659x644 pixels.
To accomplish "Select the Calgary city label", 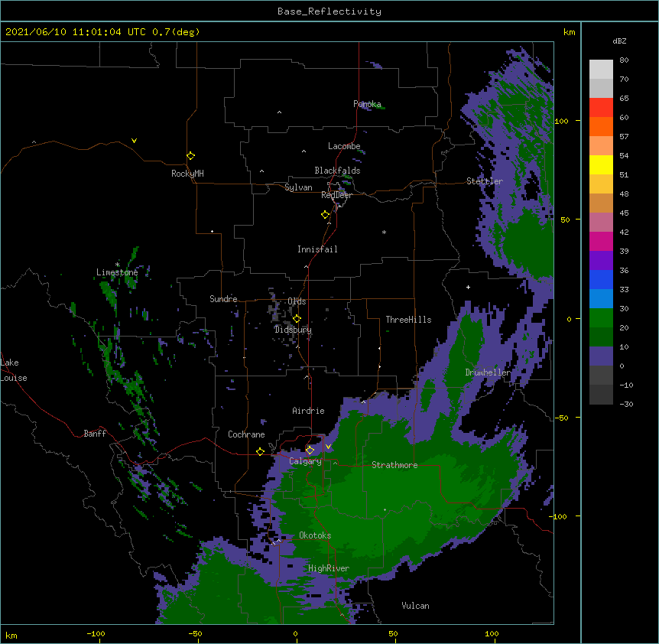I will click(x=305, y=461).
